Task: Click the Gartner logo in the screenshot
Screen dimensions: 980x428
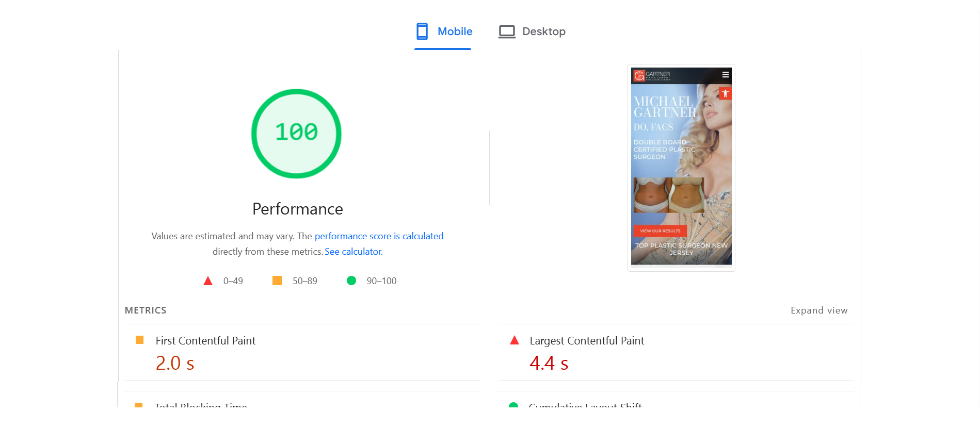Action: click(x=652, y=76)
